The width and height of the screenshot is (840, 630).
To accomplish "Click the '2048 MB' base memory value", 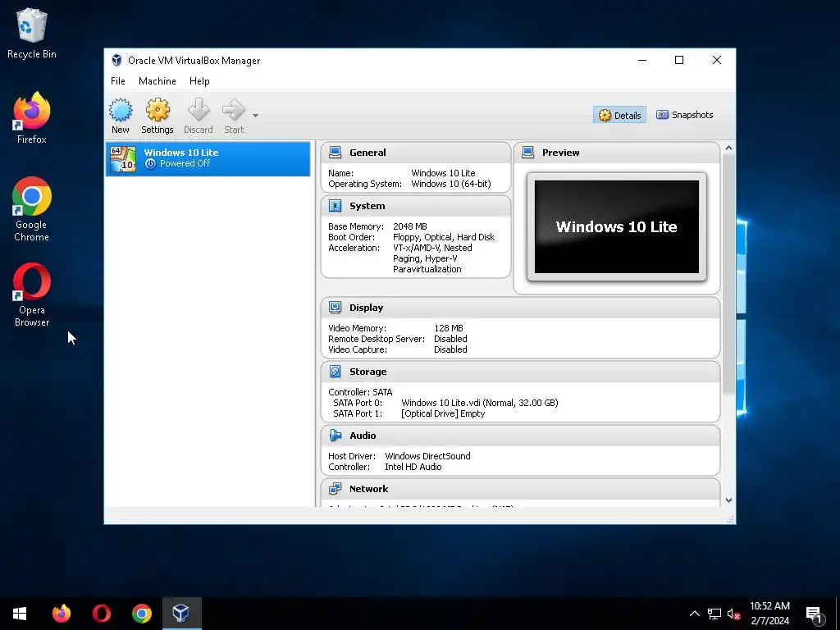I will 410,226.
